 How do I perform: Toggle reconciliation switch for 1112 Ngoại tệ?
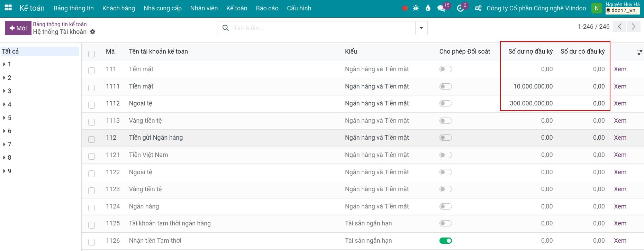point(446,103)
